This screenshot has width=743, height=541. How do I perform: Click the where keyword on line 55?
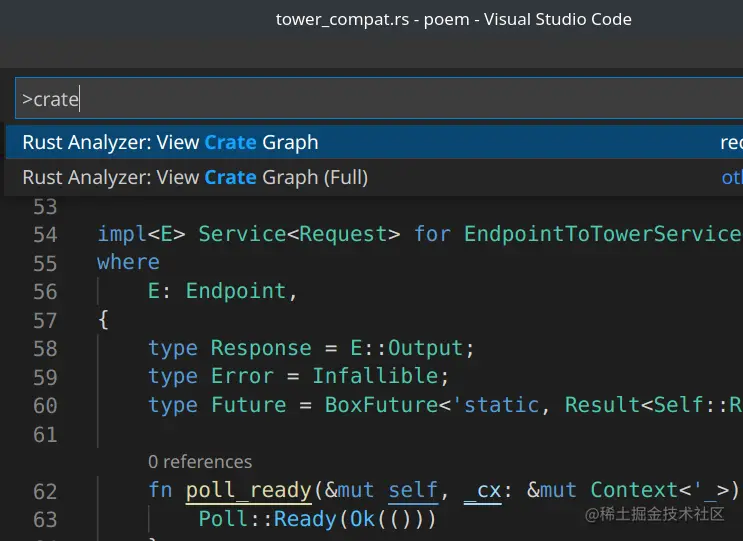(x=128, y=262)
